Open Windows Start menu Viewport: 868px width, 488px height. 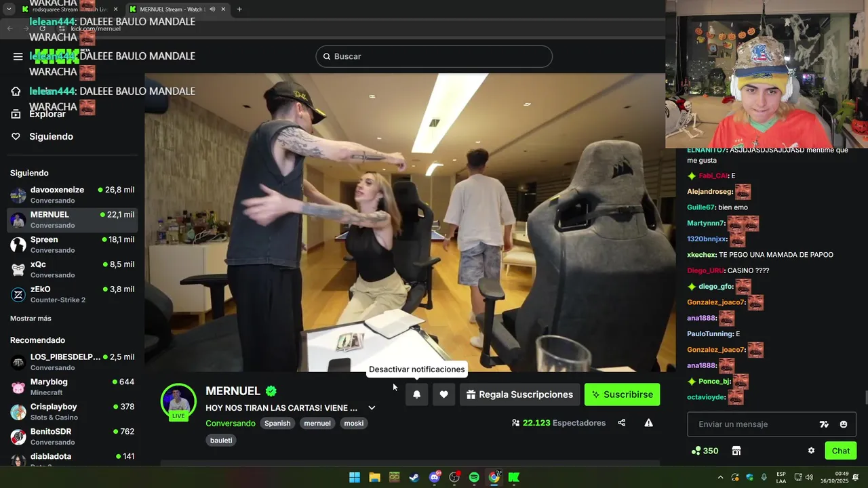354,477
